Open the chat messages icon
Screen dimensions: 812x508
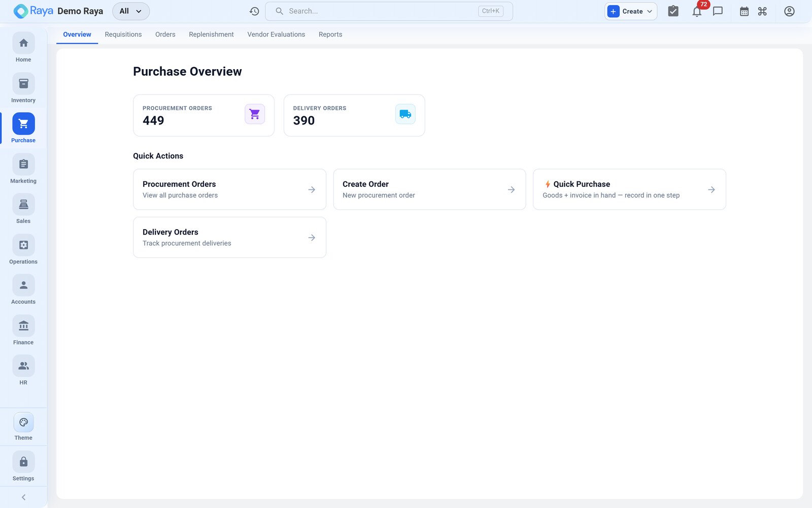pyautogui.click(x=718, y=11)
